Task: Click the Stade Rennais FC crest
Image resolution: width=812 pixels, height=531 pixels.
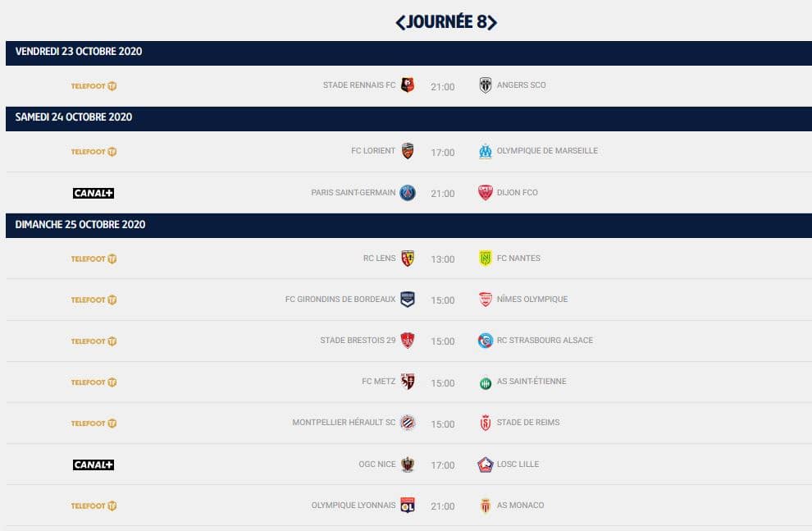Action: coord(408,85)
